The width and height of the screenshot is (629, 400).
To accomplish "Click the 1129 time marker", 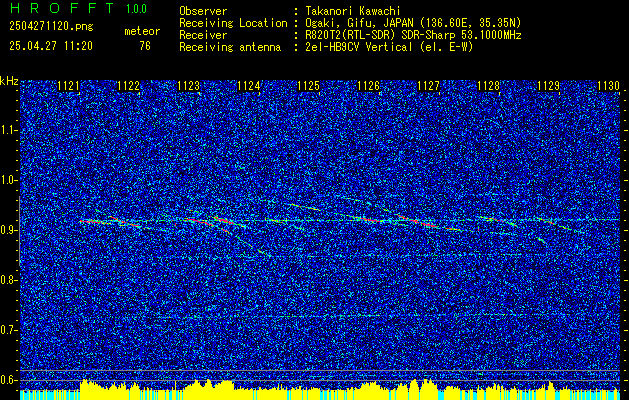I will tap(548, 86).
